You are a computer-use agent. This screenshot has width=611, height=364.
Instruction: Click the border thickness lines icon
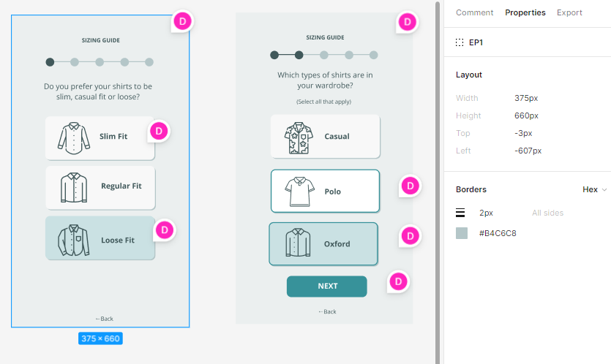coord(460,213)
